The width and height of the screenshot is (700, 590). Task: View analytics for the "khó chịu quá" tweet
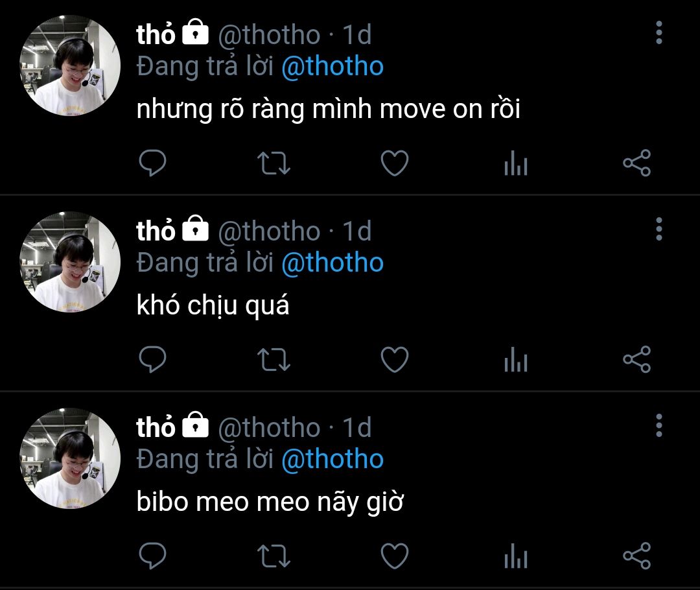tap(516, 360)
